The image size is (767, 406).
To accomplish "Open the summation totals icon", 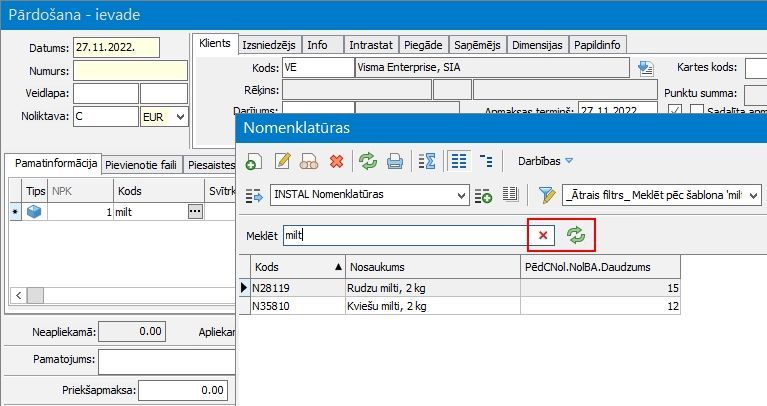I will pos(427,161).
